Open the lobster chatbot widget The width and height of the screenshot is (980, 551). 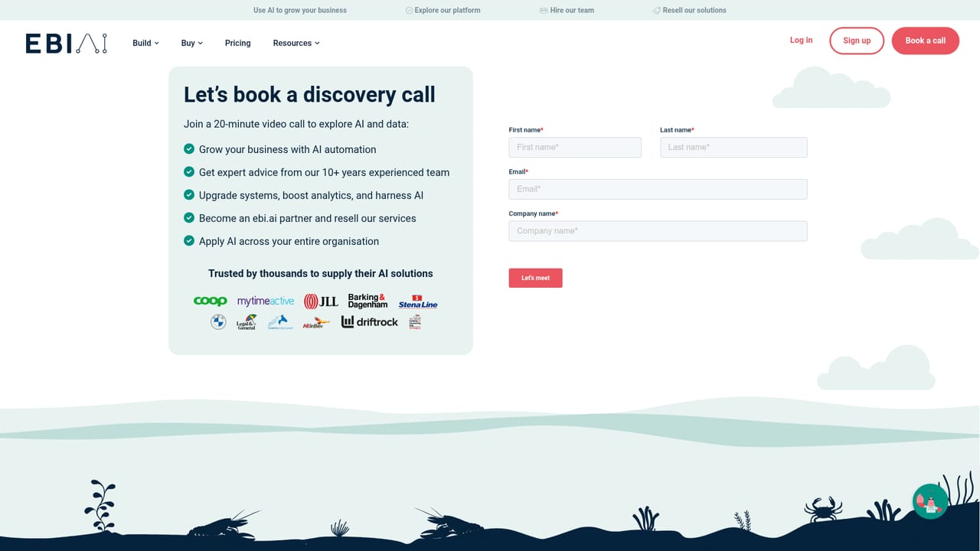tap(931, 501)
